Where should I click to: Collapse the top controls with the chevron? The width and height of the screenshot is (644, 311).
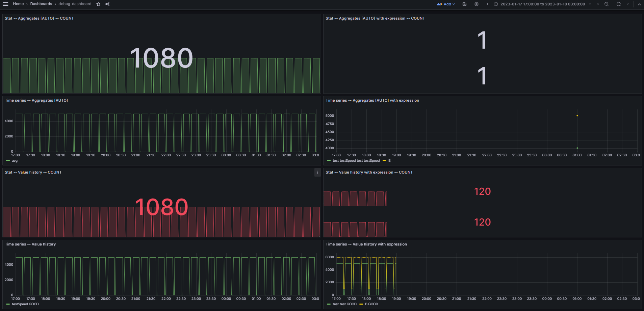[x=639, y=4]
